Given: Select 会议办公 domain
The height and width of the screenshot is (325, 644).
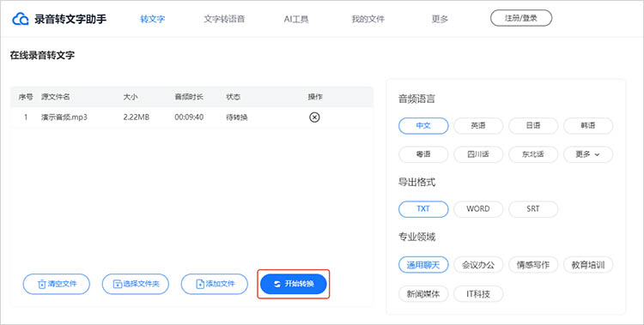Looking at the screenshot, I should point(478,265).
